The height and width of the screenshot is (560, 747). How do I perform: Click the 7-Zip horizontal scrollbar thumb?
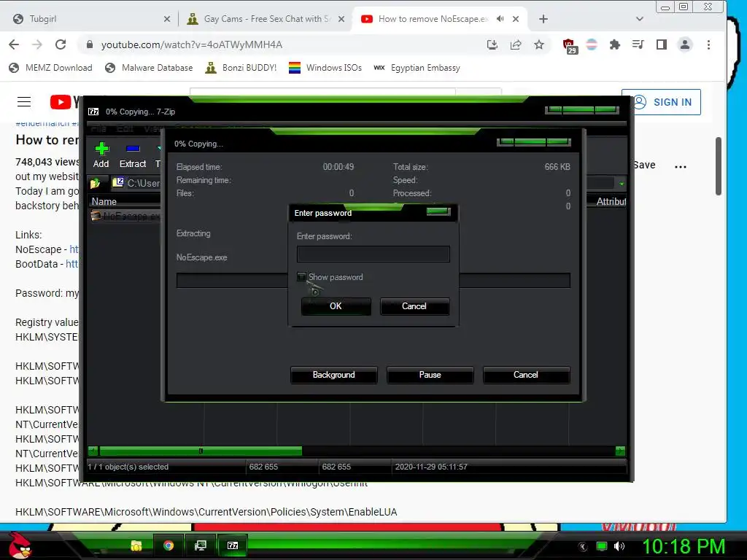(201, 451)
